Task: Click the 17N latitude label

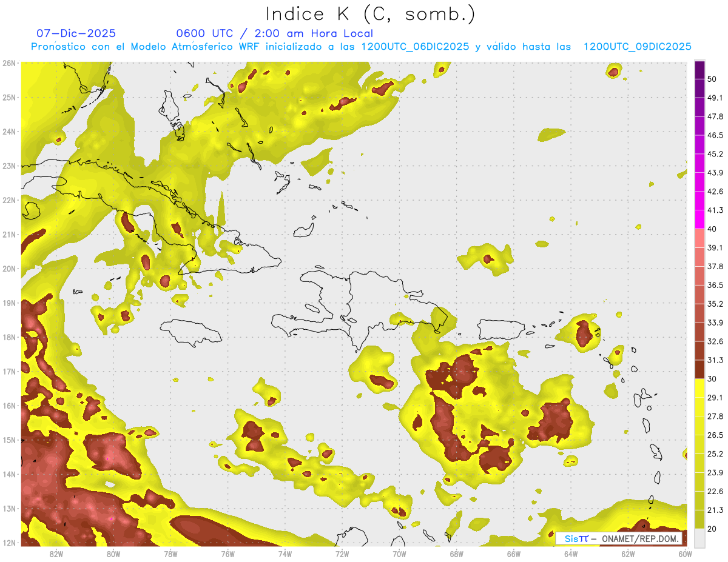Action: pyautogui.click(x=9, y=371)
